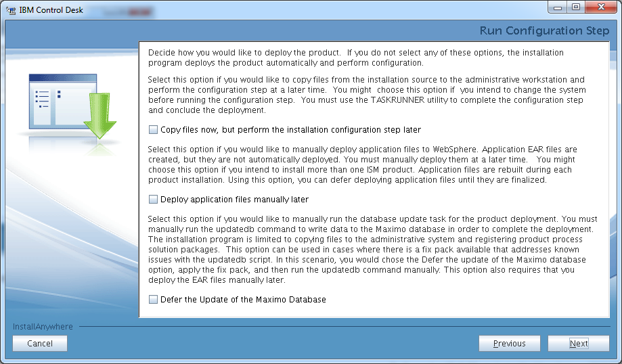Viewport: 622px width, 364px height.
Task: Maximize the IBM Control Desk window
Action: 575,7
